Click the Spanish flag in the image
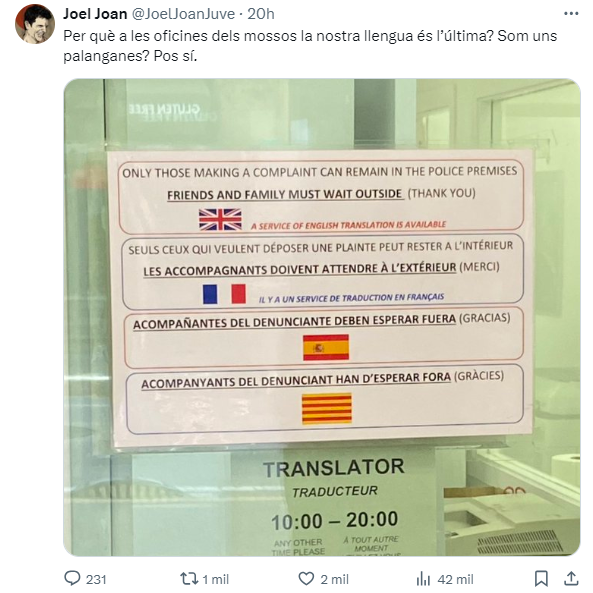Viewport: 593px width, 593px height. coord(326,347)
